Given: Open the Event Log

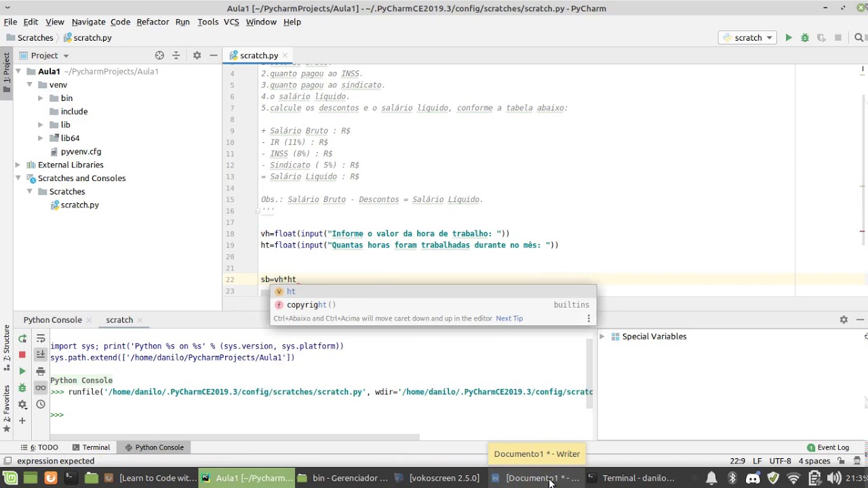Looking at the screenshot, I should [828, 447].
